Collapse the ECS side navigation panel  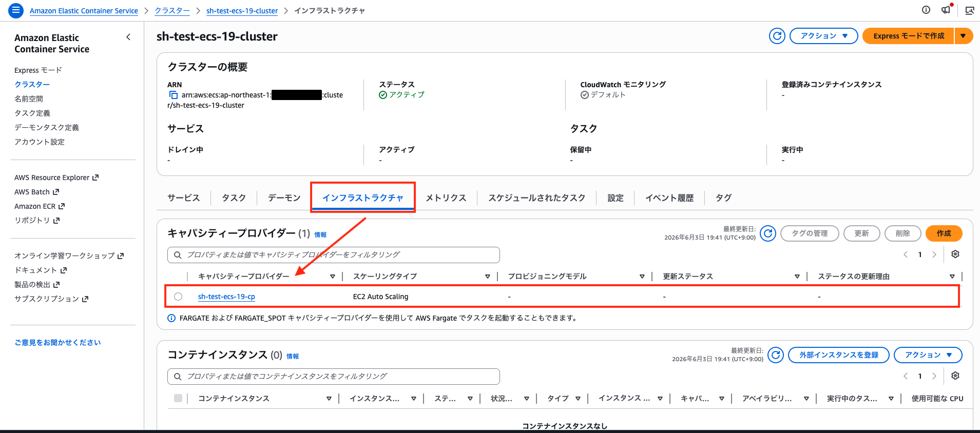pos(128,37)
